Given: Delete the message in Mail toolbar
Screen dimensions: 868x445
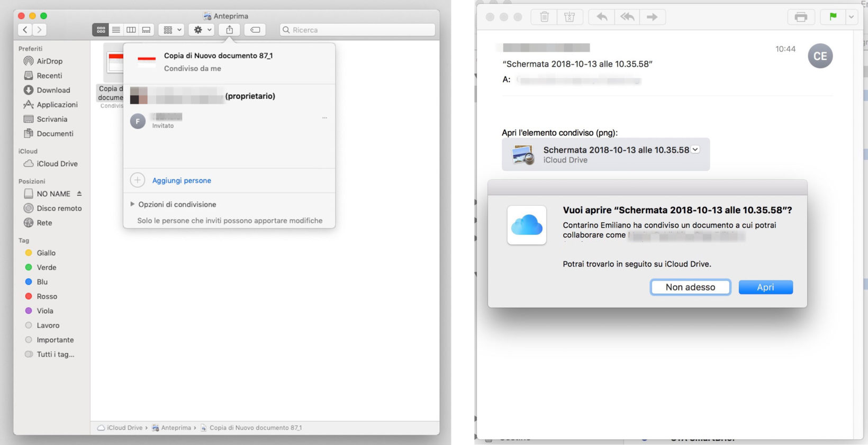Looking at the screenshot, I should click(544, 17).
